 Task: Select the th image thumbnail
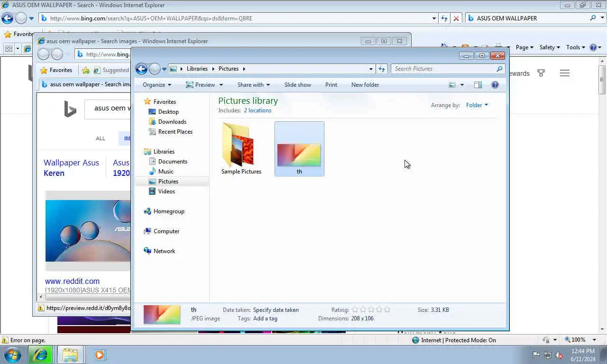pyautogui.click(x=299, y=148)
